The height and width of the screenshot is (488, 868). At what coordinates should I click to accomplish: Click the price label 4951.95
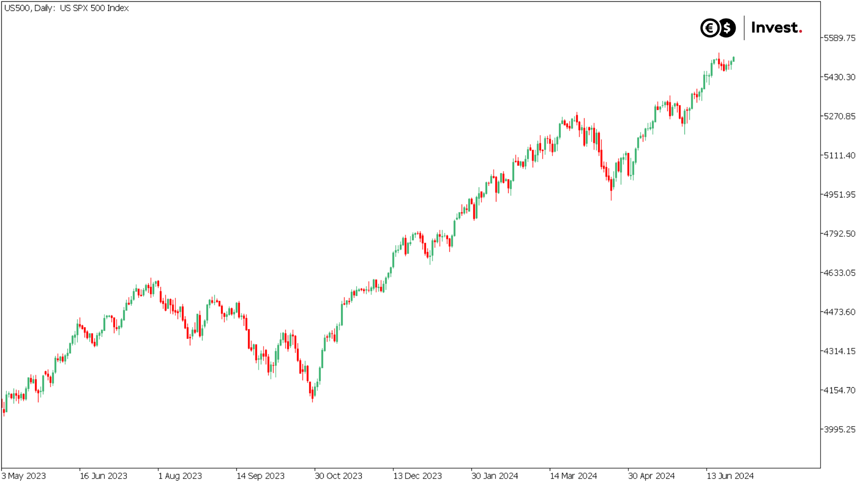840,195
